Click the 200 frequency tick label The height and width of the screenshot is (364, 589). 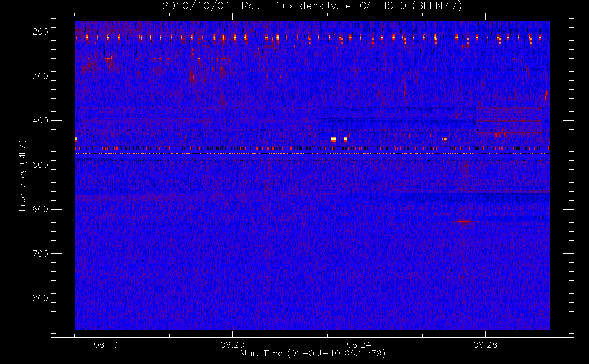point(40,32)
